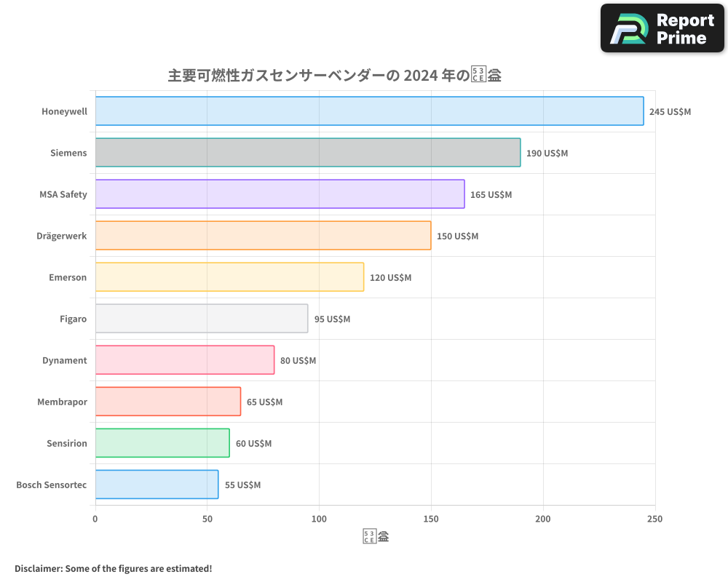The image size is (728, 582).
Task: Select the Drägerwerk bar
Action: click(262, 236)
